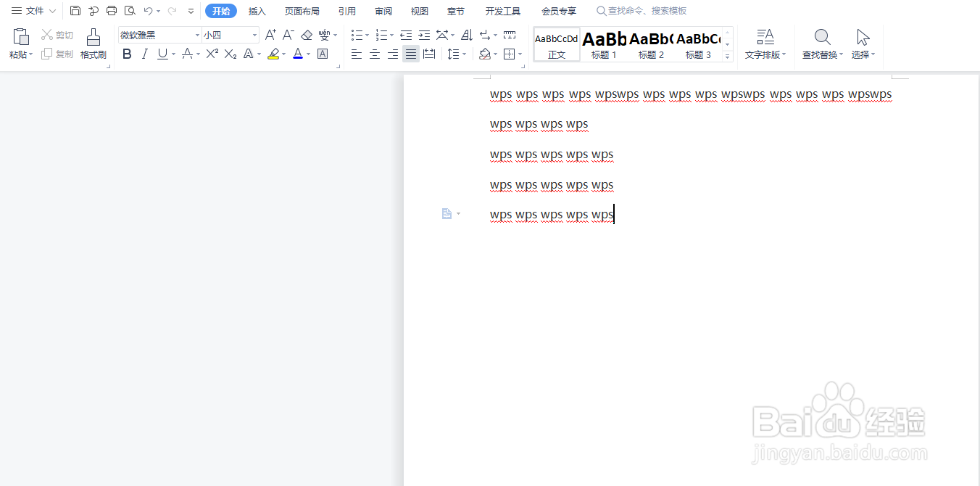The height and width of the screenshot is (486, 980).
Task: Select the Format Painter brush
Action: [x=94, y=37]
